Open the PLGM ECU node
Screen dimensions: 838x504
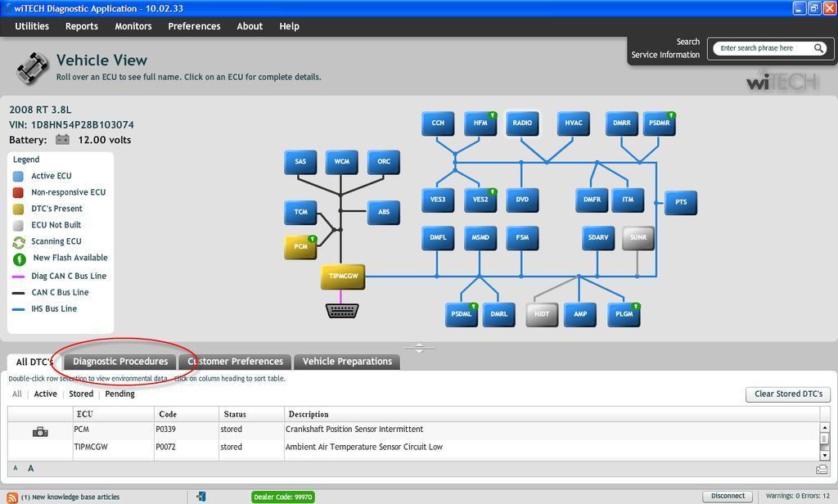click(624, 314)
